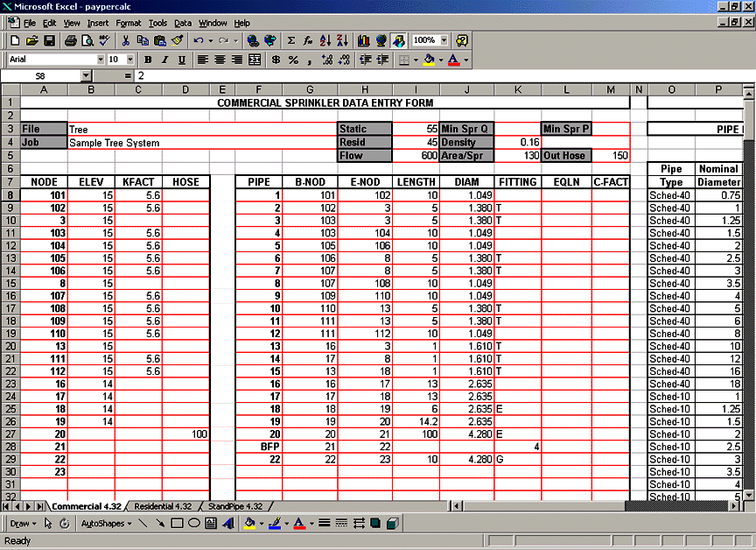Open the Data menu
Viewport: 756px width, 550px height.
coord(183,23)
